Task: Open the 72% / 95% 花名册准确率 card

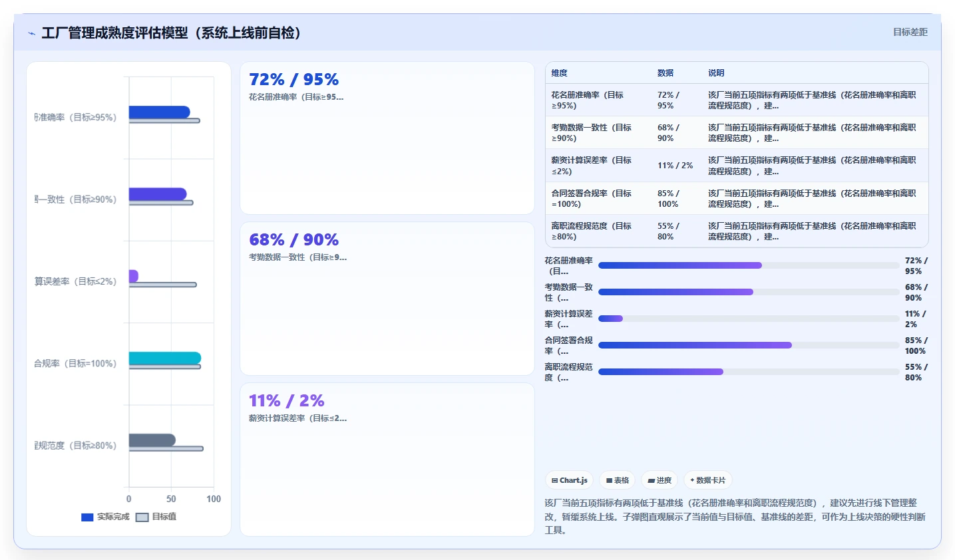Action: pos(387,138)
